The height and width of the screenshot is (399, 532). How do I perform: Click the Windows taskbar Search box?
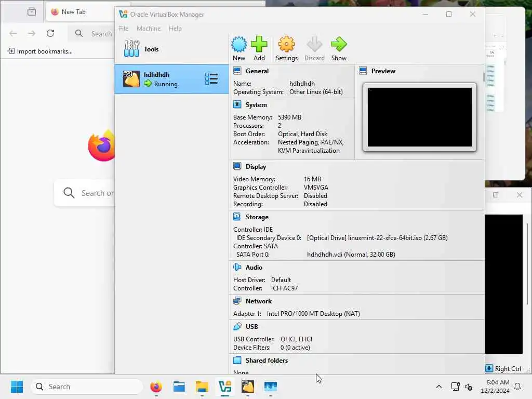(x=87, y=387)
